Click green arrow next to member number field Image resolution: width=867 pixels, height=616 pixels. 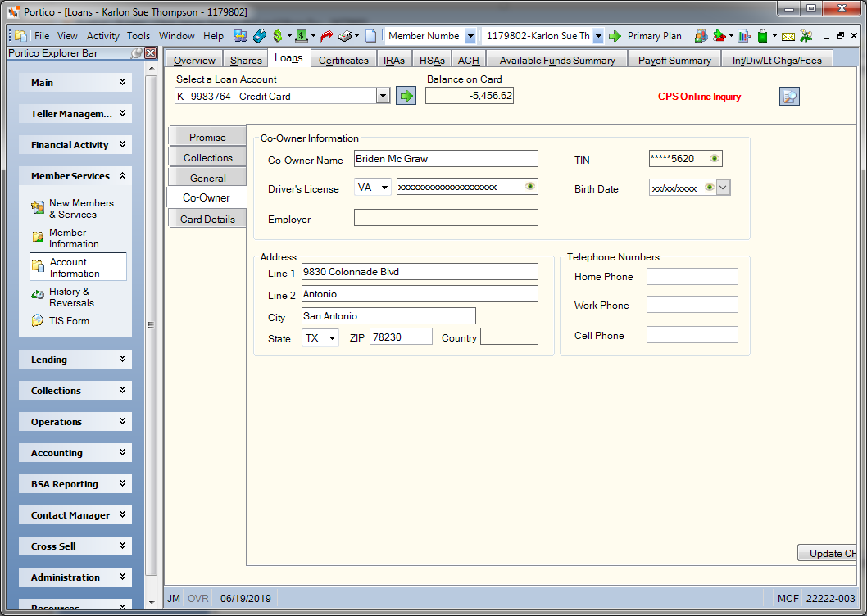pyautogui.click(x=615, y=36)
